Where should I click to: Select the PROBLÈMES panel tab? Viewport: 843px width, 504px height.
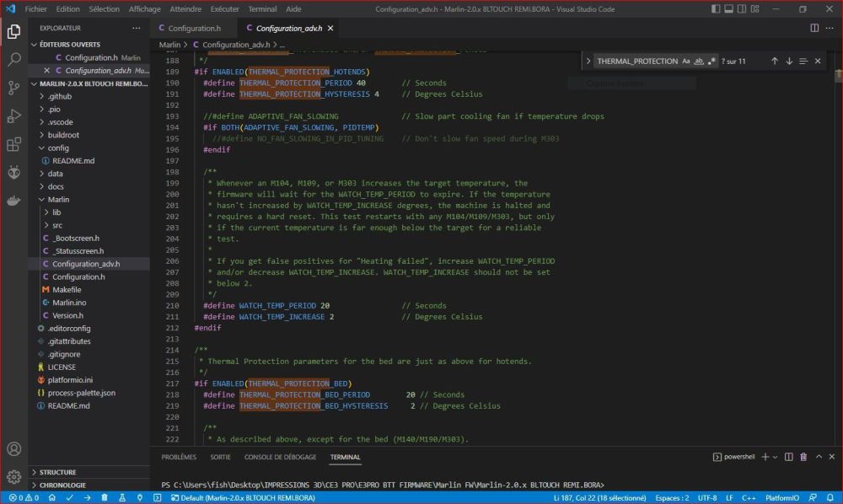[x=179, y=457]
